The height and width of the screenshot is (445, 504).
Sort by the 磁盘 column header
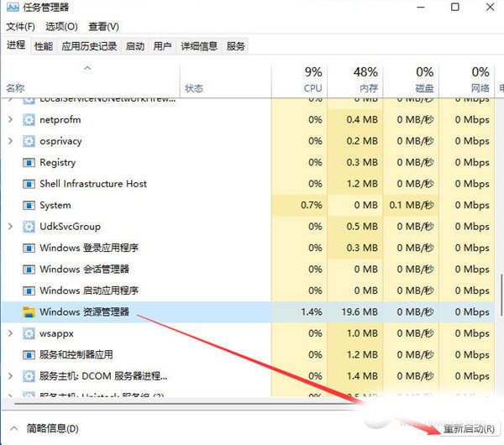(x=411, y=81)
